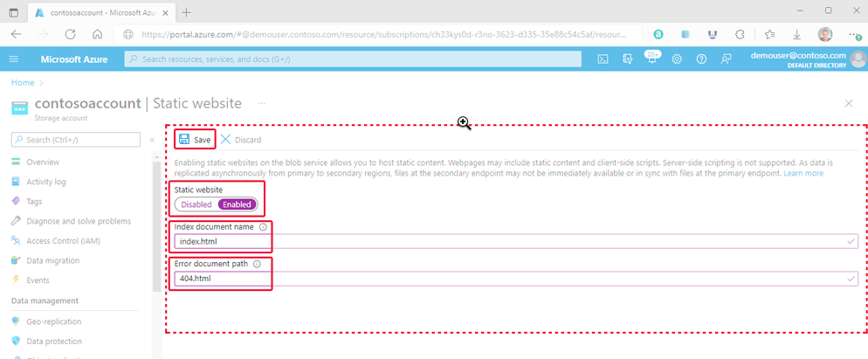Open a new browser tab

[x=187, y=12]
